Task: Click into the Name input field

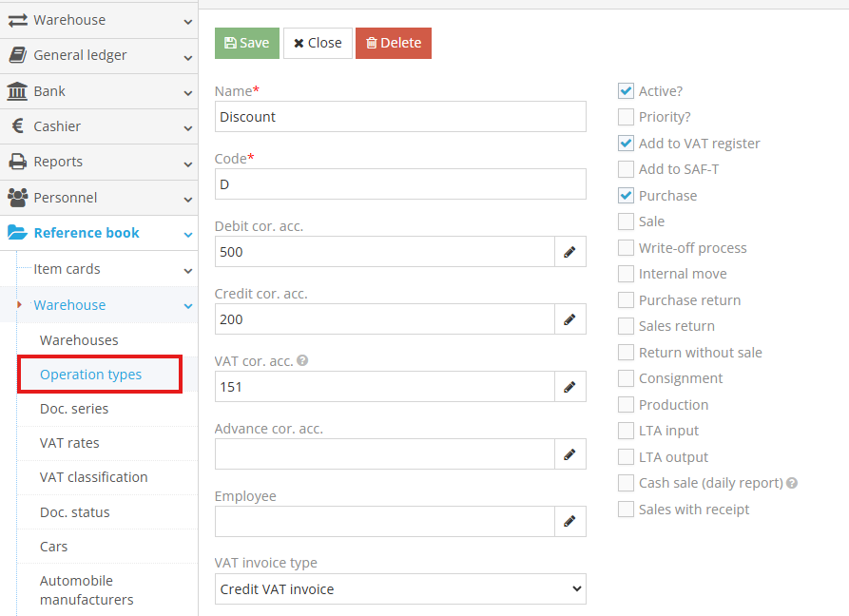Action: [x=400, y=117]
